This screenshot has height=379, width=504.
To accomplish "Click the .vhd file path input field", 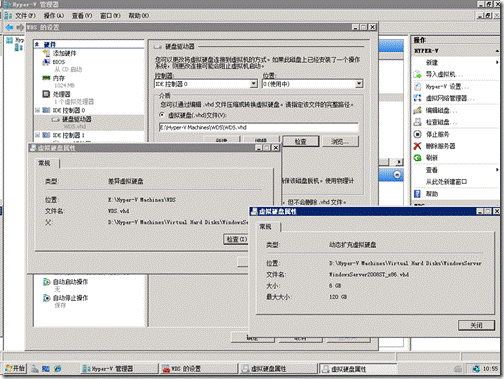I will pos(259,127).
